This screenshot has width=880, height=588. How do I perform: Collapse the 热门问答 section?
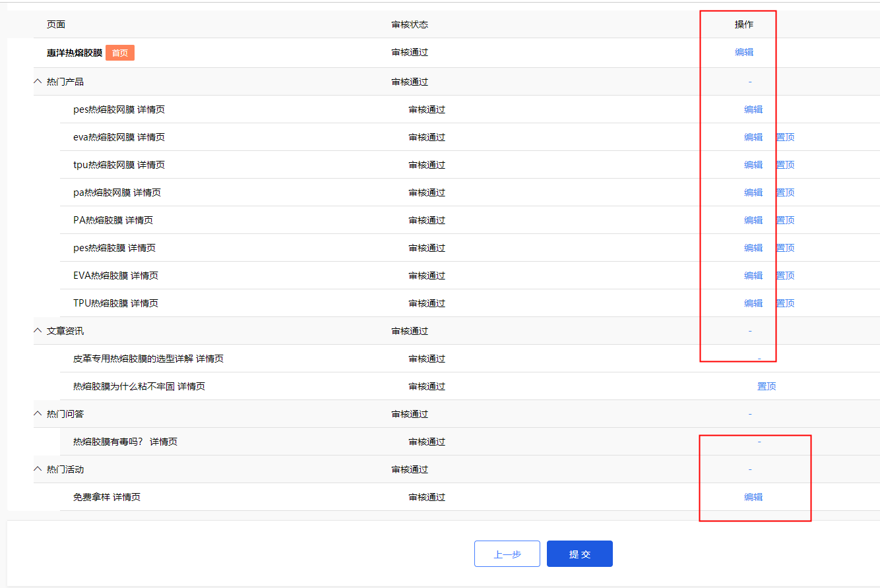point(38,414)
